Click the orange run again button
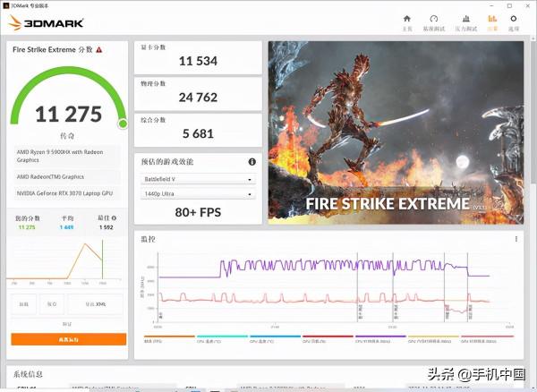Viewport: 537px width, 392px height. (x=68, y=339)
